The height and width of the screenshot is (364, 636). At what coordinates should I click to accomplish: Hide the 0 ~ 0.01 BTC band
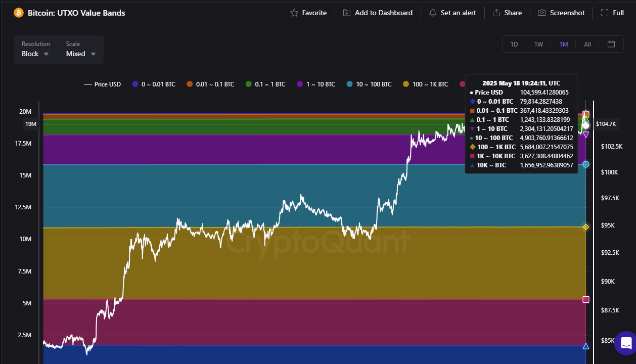coord(154,84)
